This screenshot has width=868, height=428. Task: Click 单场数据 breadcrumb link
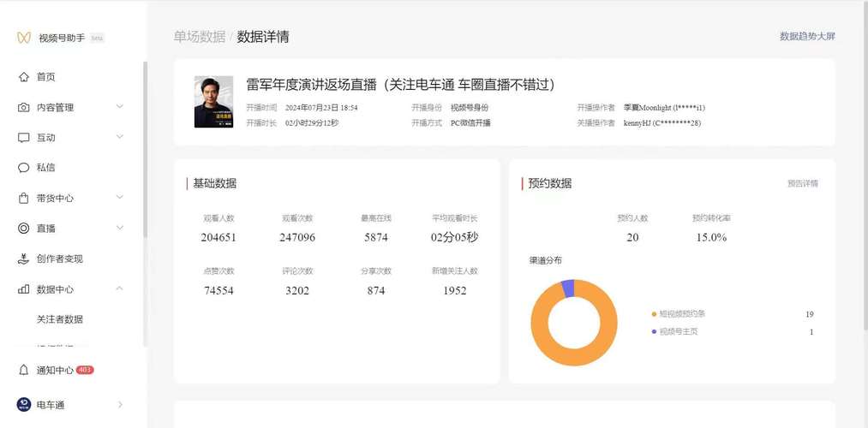(200, 37)
